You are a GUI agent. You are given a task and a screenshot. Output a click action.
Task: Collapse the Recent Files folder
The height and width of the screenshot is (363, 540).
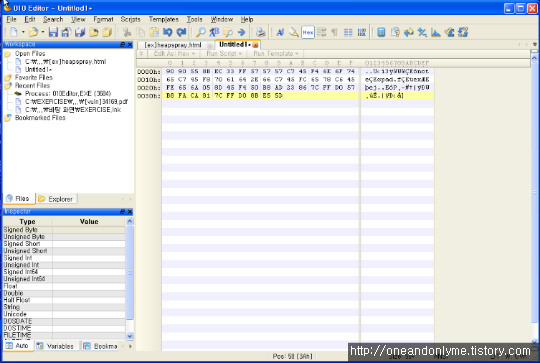pyautogui.click(x=7, y=85)
